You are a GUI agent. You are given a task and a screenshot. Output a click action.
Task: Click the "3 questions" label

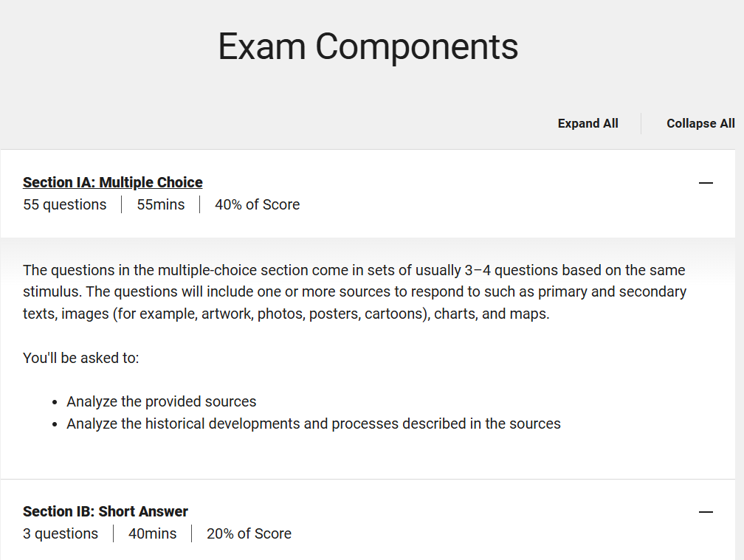click(60, 534)
